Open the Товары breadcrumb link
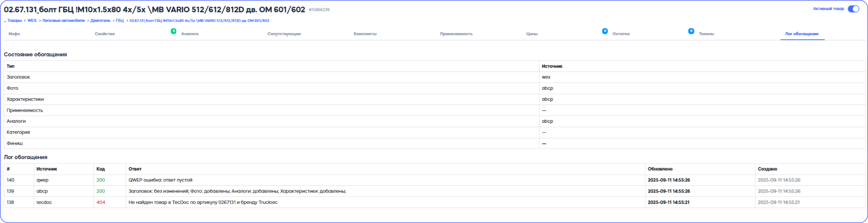 [x=14, y=21]
